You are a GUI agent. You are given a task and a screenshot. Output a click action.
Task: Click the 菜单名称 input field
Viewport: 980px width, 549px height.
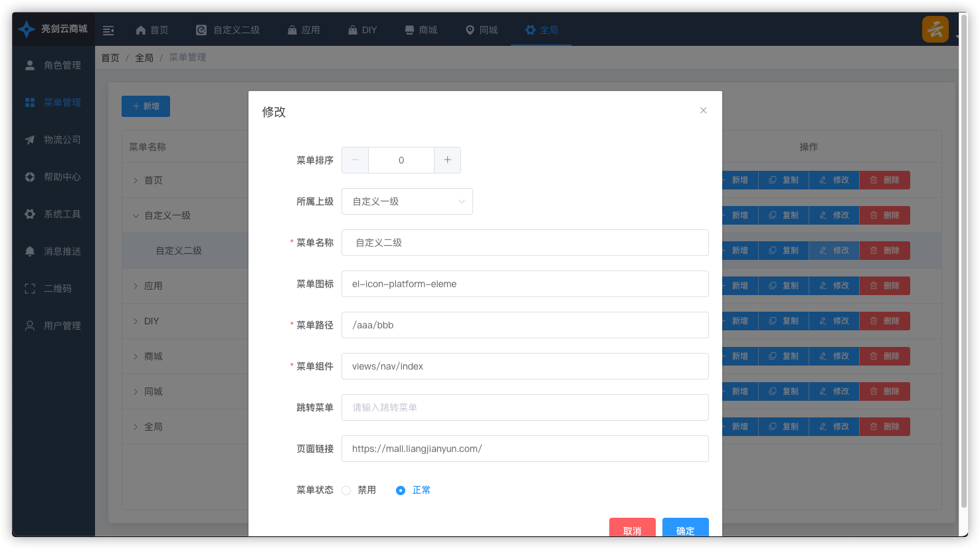point(525,243)
